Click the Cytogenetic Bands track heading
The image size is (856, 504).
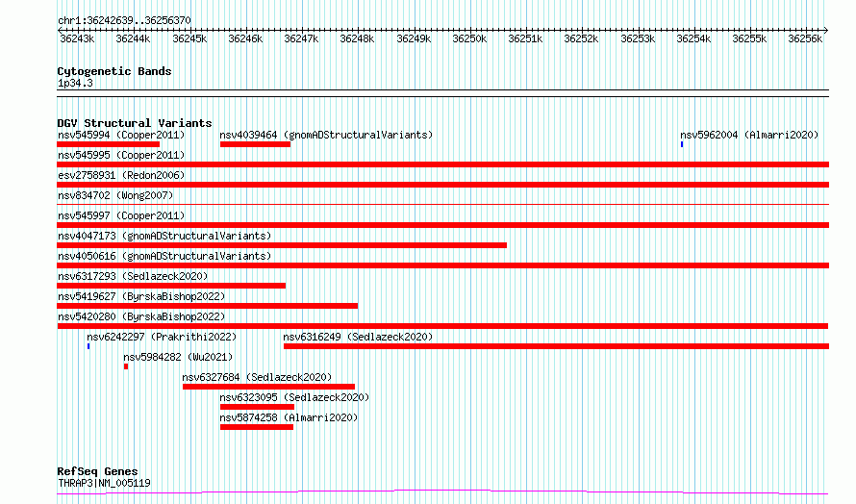coord(114,71)
